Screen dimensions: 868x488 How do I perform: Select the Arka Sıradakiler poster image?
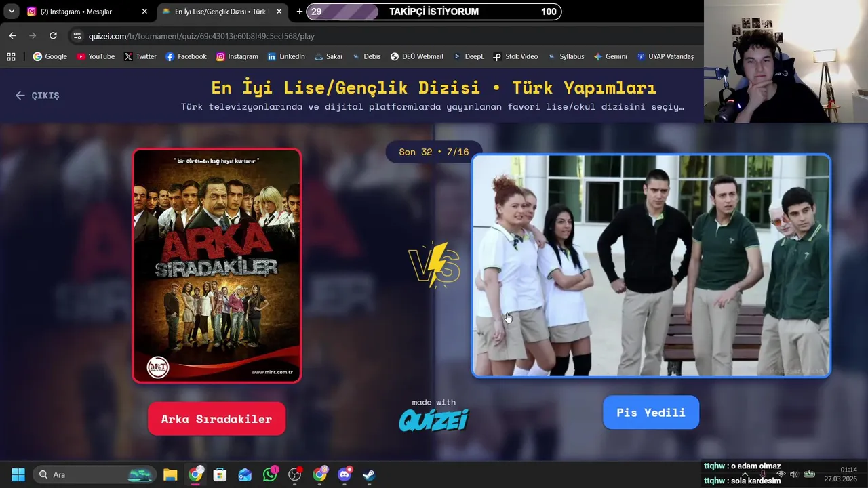pyautogui.click(x=217, y=266)
